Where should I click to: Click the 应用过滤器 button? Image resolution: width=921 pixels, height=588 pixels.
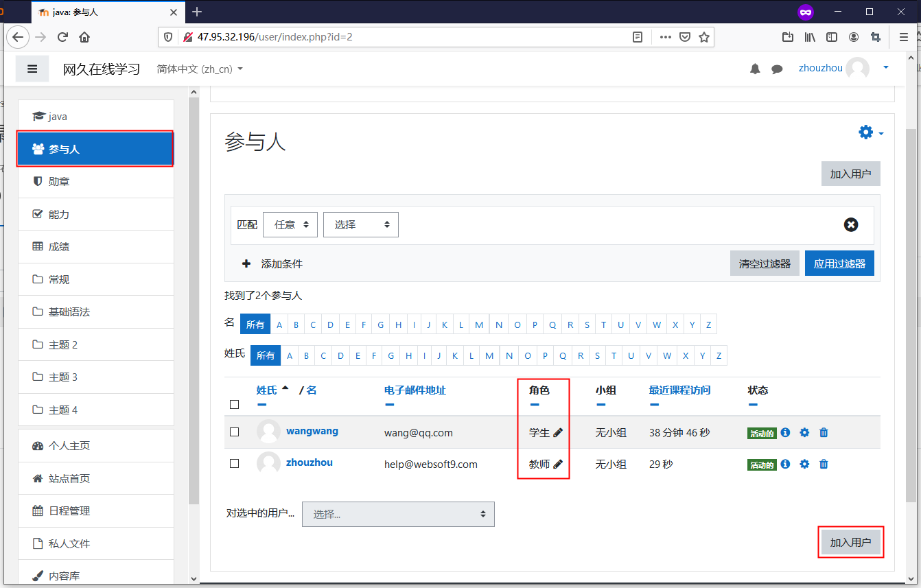(x=839, y=263)
